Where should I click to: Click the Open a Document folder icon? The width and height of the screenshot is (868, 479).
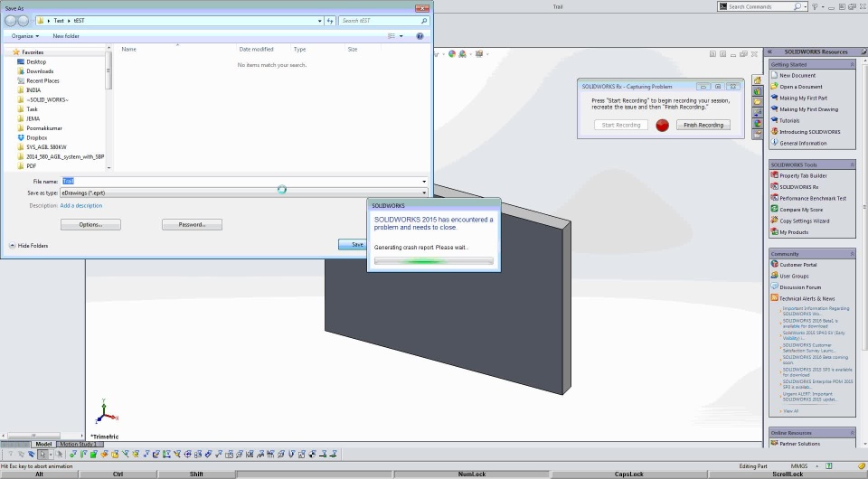point(775,86)
